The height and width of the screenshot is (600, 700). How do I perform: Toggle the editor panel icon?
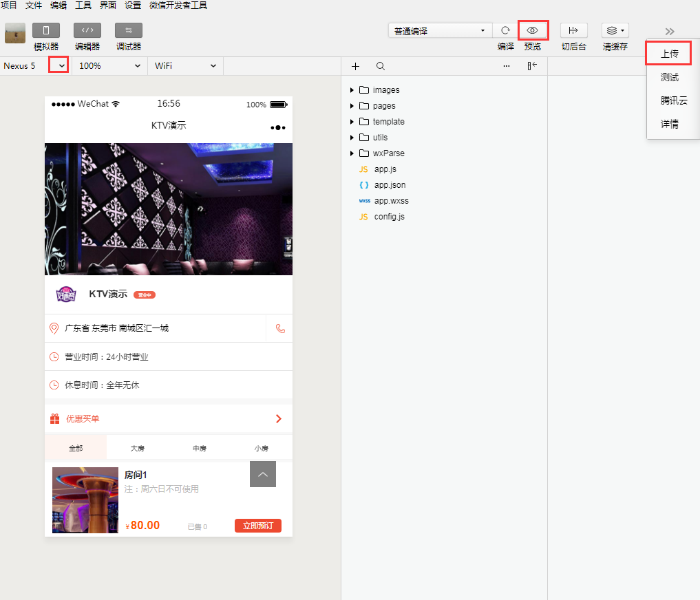[87, 30]
